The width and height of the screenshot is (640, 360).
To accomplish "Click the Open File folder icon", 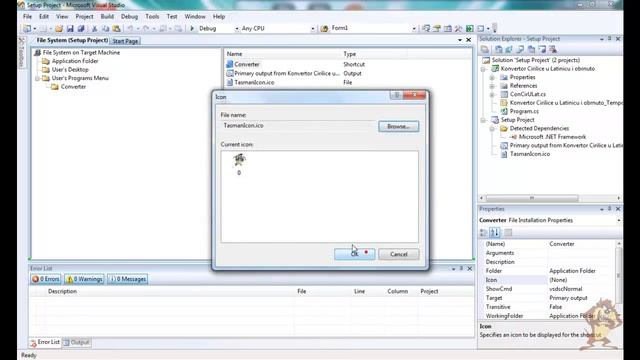I will [59, 29].
